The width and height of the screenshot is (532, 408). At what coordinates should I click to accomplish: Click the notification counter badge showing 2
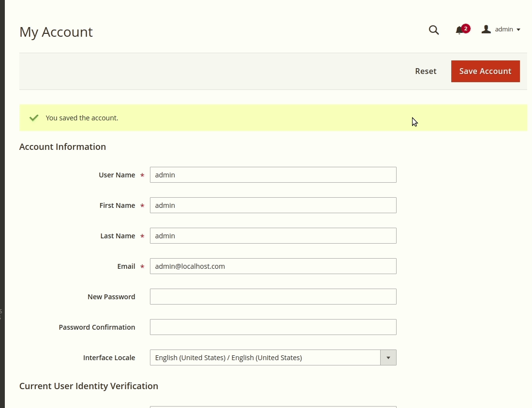[465, 28]
